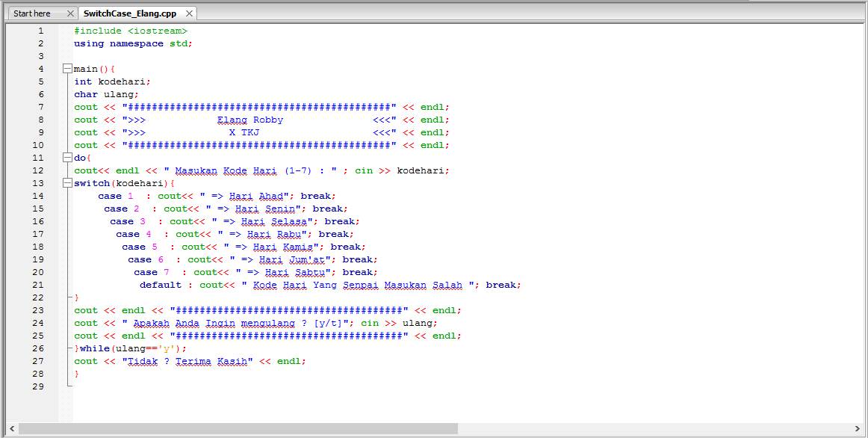Collapse the switch(kodehari) code fold
The height and width of the screenshot is (438, 868).
[67, 183]
